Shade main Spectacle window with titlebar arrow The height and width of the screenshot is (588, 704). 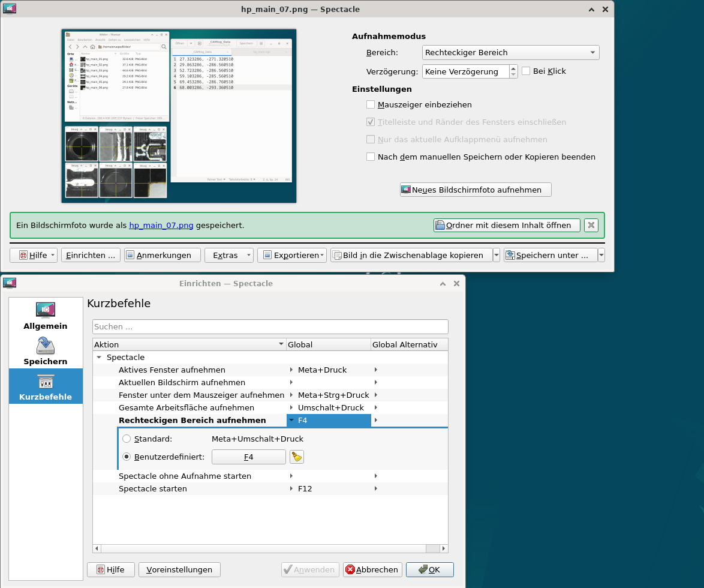[x=591, y=10]
